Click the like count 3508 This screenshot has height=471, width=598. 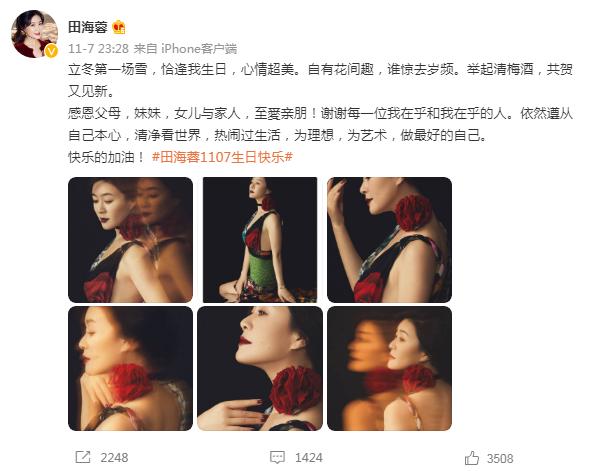click(500, 458)
